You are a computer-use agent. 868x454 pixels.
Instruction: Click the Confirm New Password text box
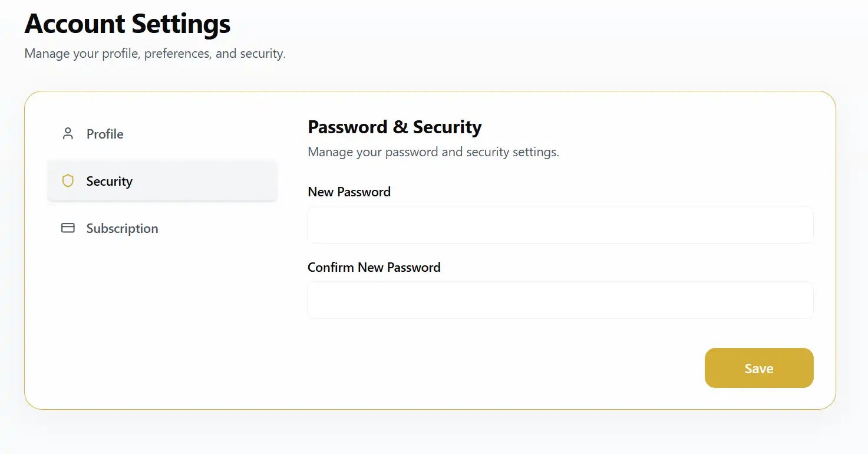pyautogui.click(x=560, y=300)
